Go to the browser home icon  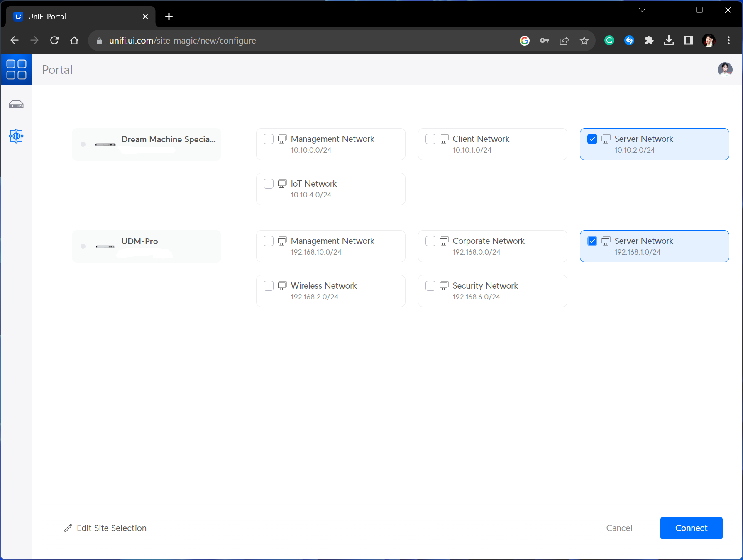[74, 40]
